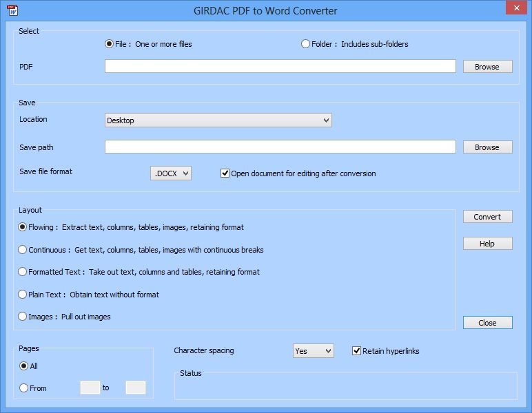Close the converter window with the red X
This screenshot has width=532, height=413.
click(x=516, y=8)
